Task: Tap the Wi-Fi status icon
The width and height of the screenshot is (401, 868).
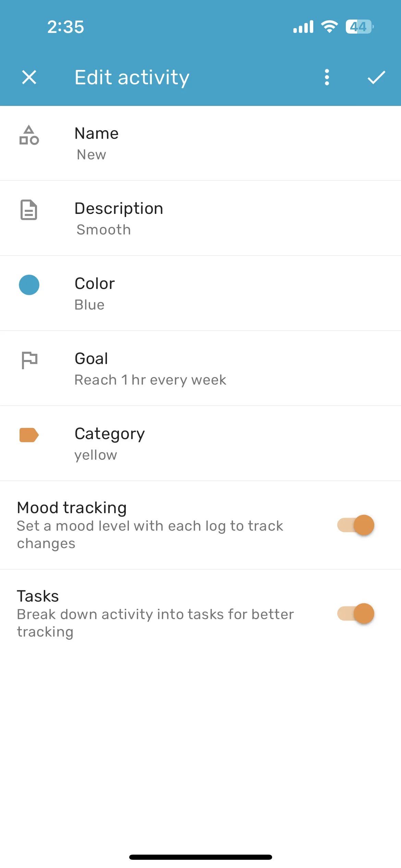Action: (x=329, y=27)
